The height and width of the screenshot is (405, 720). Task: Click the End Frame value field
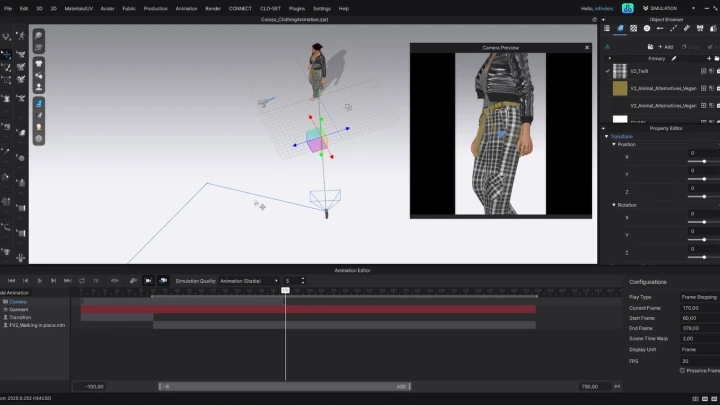coord(699,328)
